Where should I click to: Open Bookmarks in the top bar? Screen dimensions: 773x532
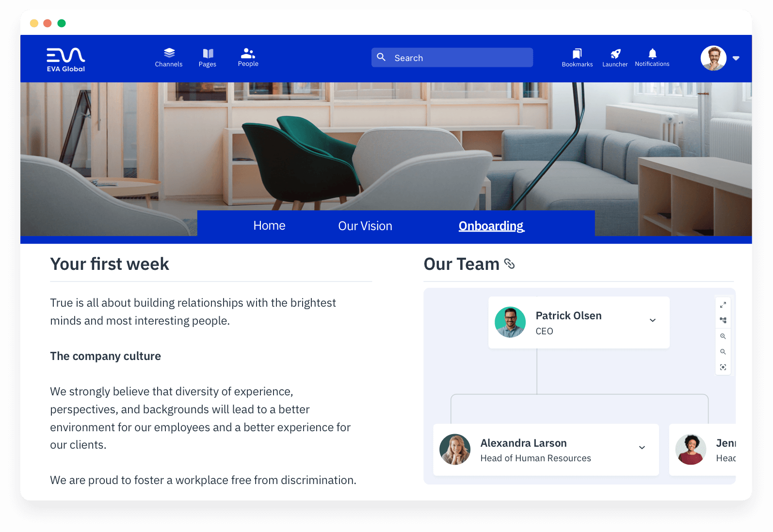577,58
